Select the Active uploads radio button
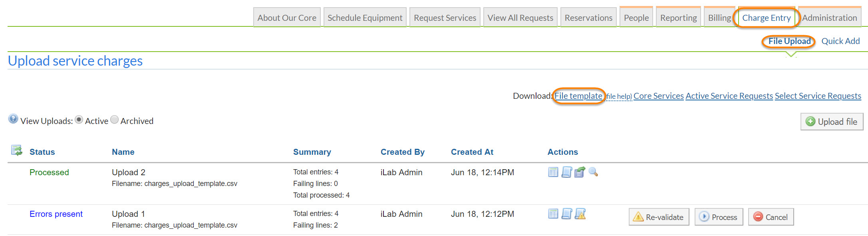 (x=79, y=120)
